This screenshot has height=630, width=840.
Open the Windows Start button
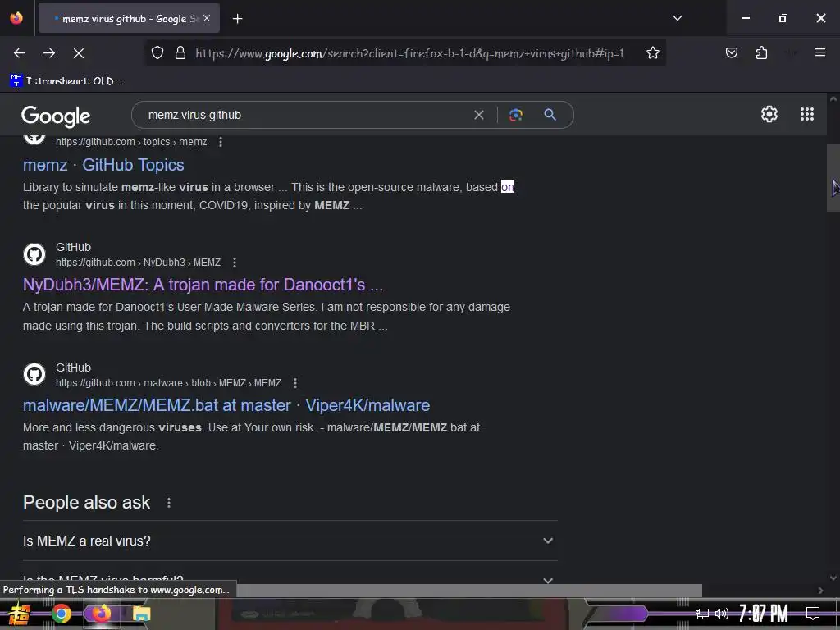[21, 614]
